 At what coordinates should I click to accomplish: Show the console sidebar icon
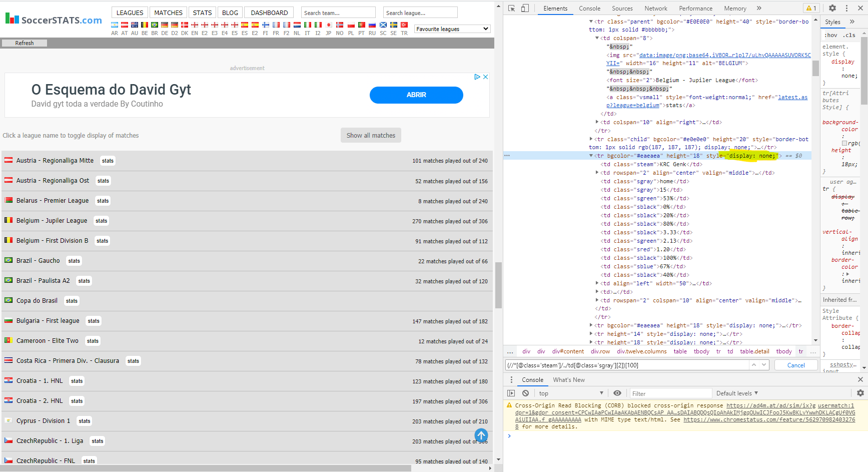pyautogui.click(x=511, y=393)
